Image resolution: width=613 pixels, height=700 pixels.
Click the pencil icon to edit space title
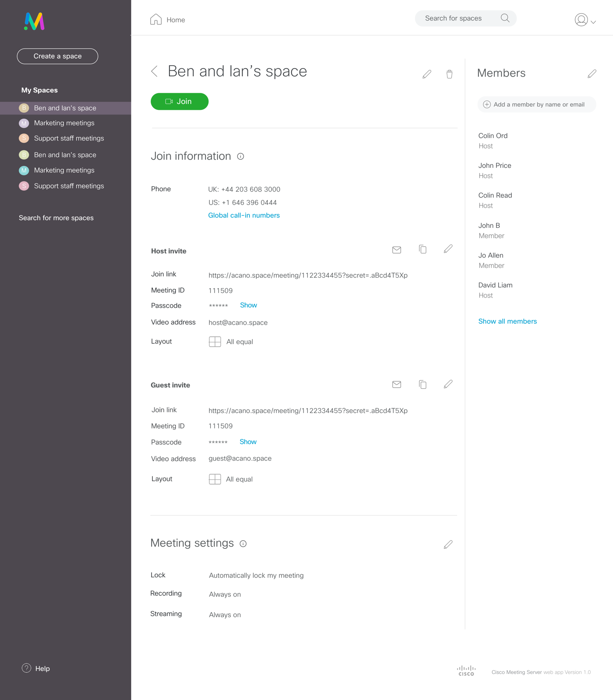pos(427,74)
